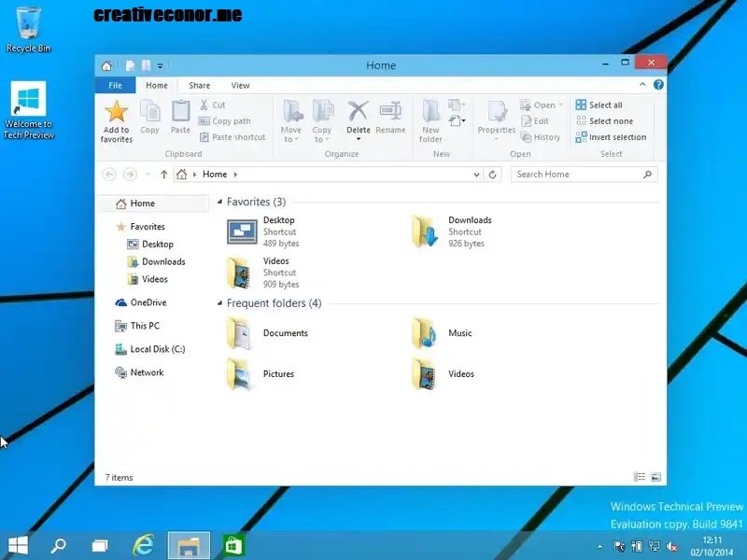Choose Paste shortcut in ribbon
Screen dimensions: 747x560
tap(232, 137)
